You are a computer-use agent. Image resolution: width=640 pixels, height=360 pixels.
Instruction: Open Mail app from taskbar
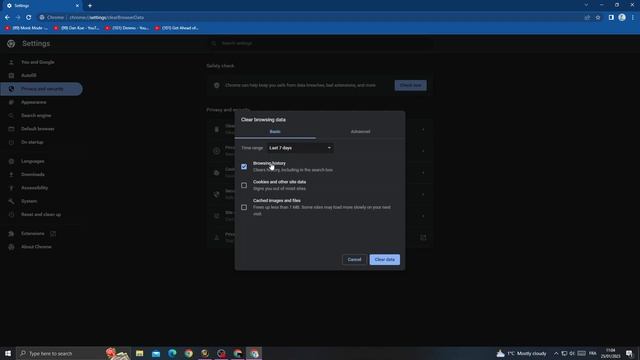point(156,353)
